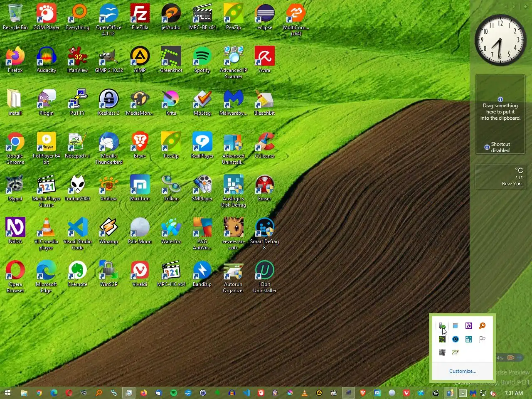Select the WinSCP desktop icon
The height and width of the screenshot is (399, 532).
(x=109, y=274)
